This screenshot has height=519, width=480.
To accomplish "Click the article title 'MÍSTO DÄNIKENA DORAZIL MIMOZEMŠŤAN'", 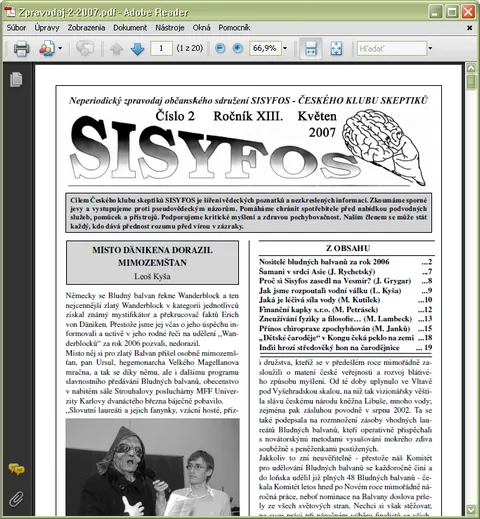I will [x=152, y=256].
